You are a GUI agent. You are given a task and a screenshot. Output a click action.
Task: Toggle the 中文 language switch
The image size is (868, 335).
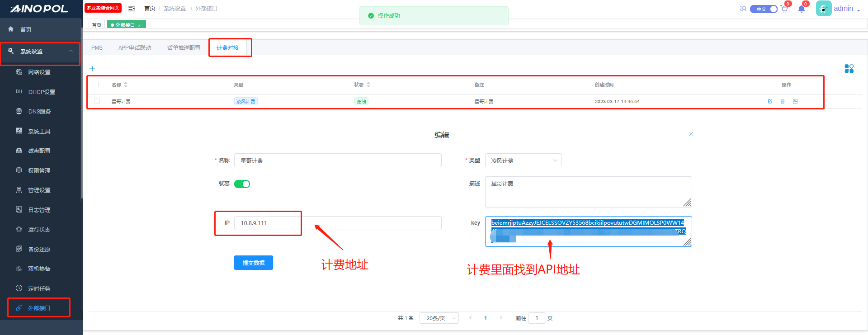tap(764, 9)
